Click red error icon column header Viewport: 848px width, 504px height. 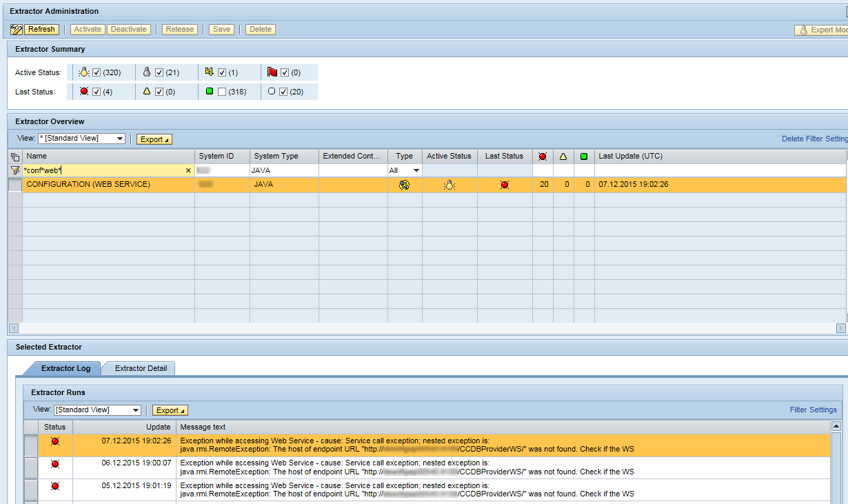(x=543, y=157)
